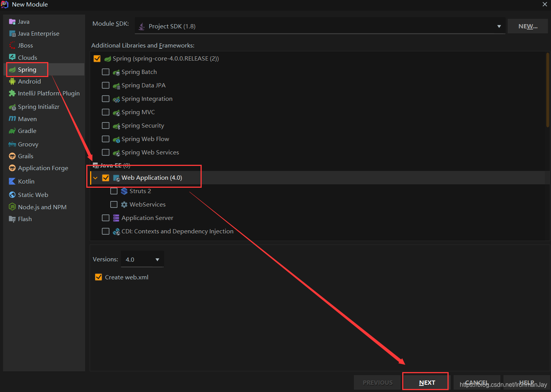
Task: Uncheck the Web Application (4.0) checkbox
Action: (x=106, y=178)
